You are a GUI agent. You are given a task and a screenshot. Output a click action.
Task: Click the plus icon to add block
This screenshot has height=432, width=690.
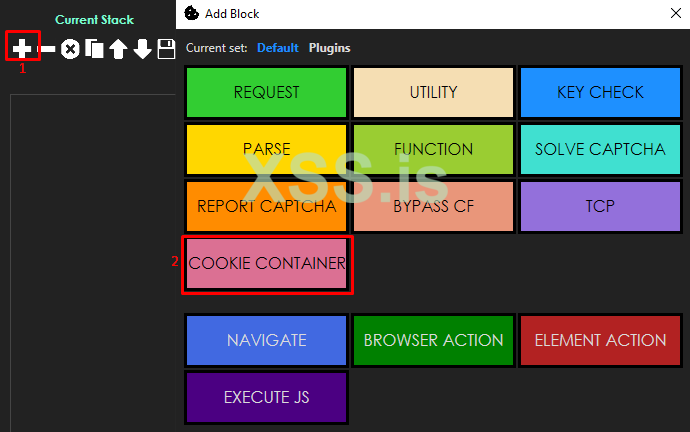[x=22, y=47]
